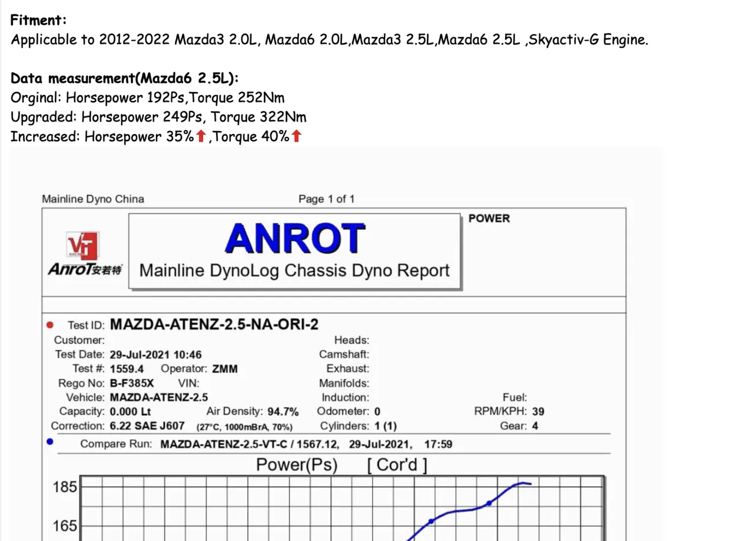Click the [ Cor'd ] chart label
The image size is (756, 541).
point(397,465)
